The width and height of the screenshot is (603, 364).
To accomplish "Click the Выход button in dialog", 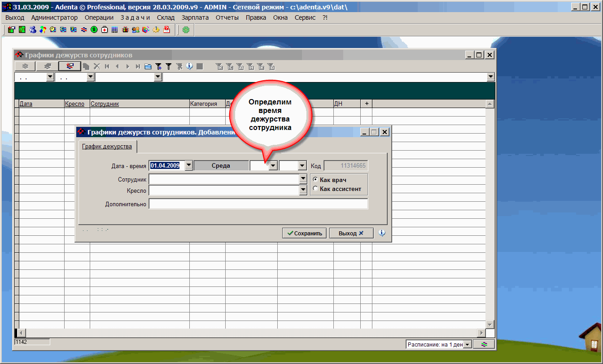I will point(351,233).
